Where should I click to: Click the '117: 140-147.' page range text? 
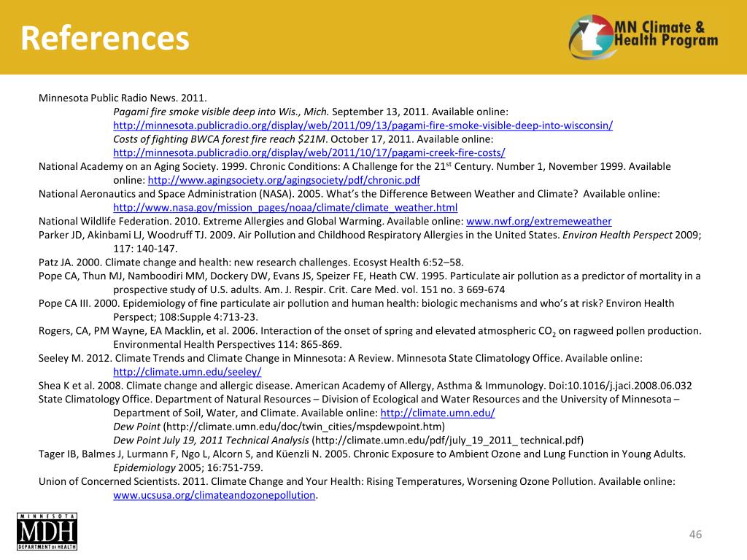tap(145, 249)
